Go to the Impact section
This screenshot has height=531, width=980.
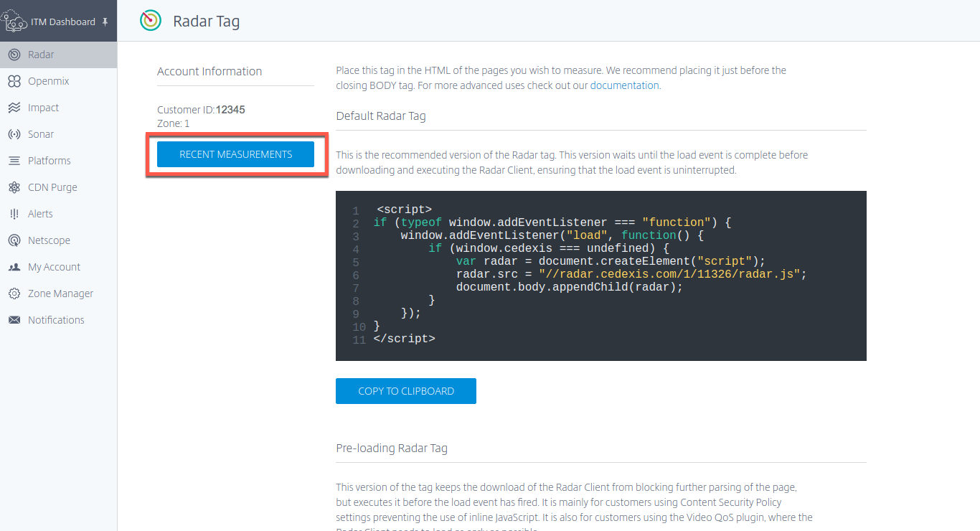(58, 108)
